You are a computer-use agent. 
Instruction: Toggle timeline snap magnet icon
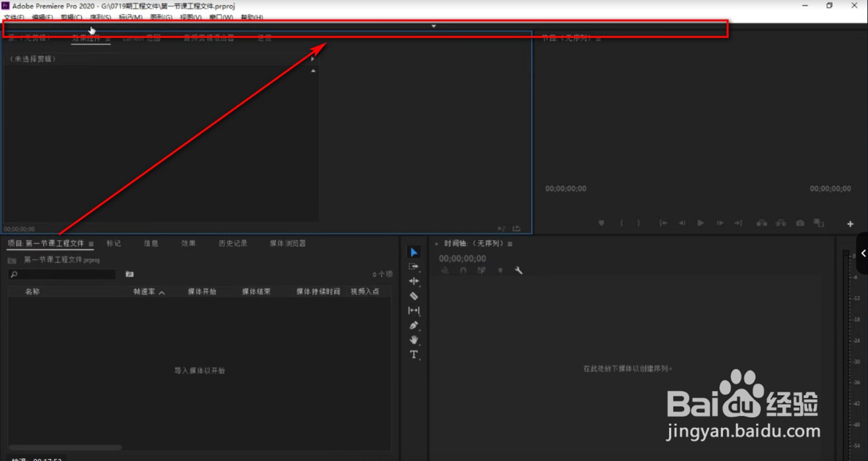point(463,270)
